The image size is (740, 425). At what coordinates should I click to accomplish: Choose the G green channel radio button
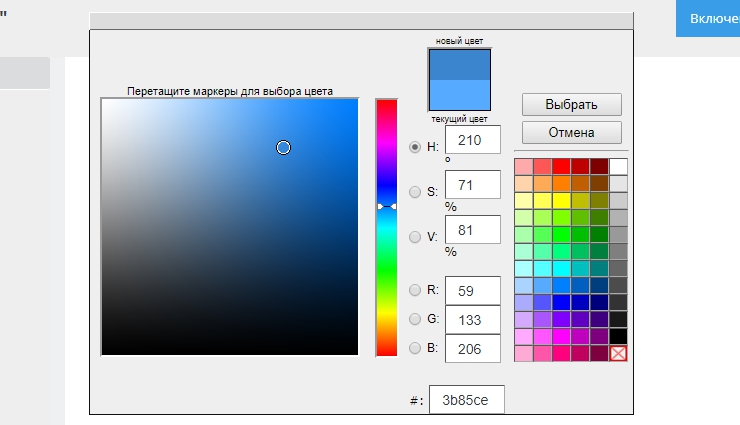point(416,319)
